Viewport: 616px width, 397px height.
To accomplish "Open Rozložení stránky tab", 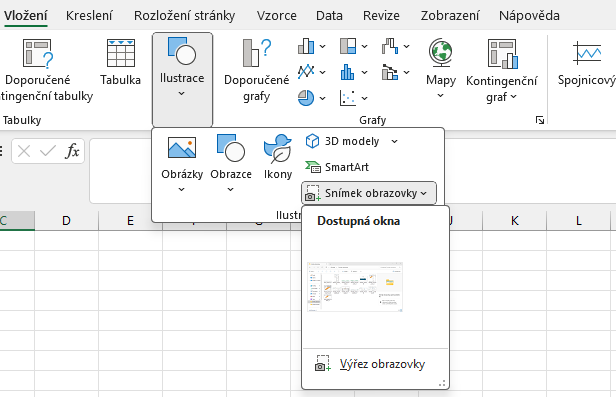I will tap(184, 16).
